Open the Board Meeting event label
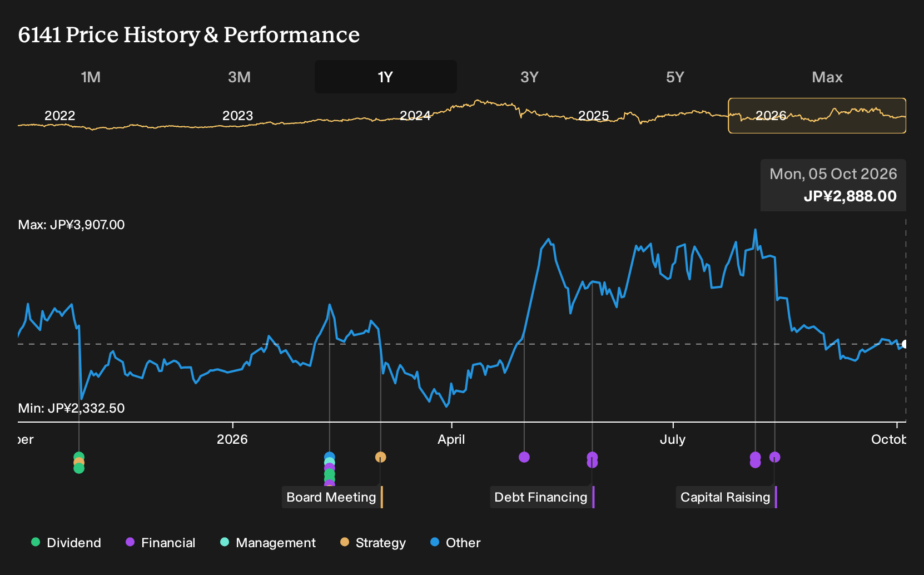Image resolution: width=924 pixels, height=575 pixels. [x=332, y=497]
